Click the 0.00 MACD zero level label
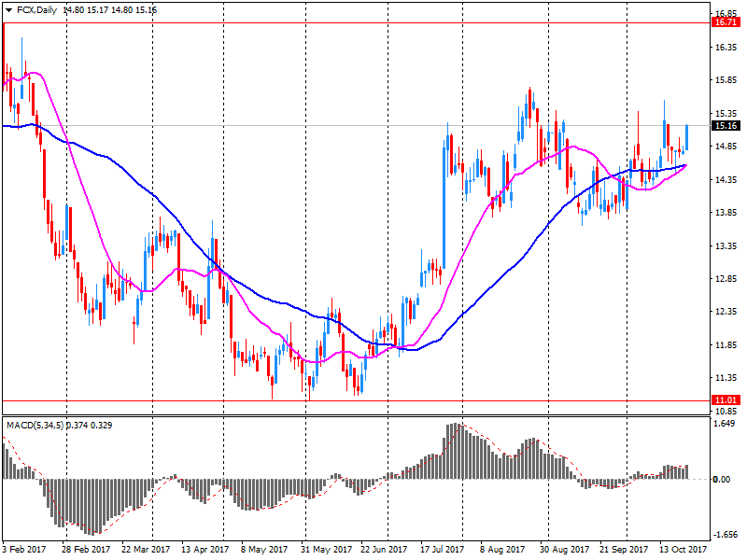The image size is (747, 560). [722, 479]
